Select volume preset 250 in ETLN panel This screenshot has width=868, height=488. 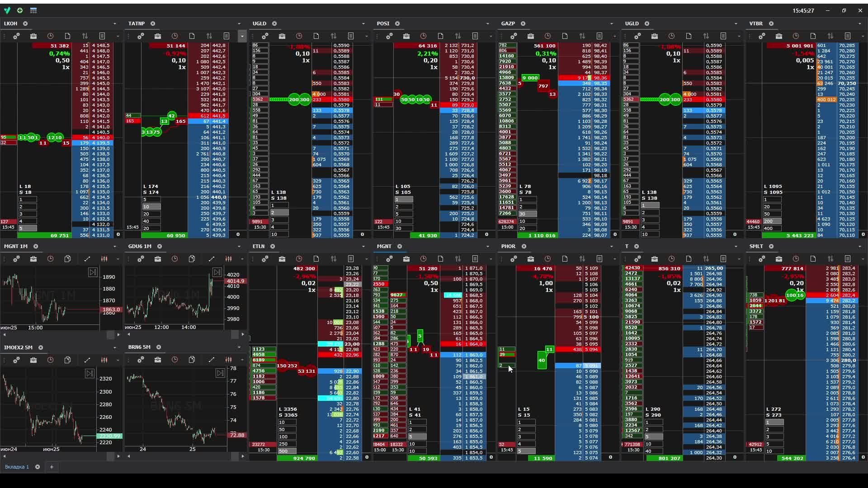288,444
